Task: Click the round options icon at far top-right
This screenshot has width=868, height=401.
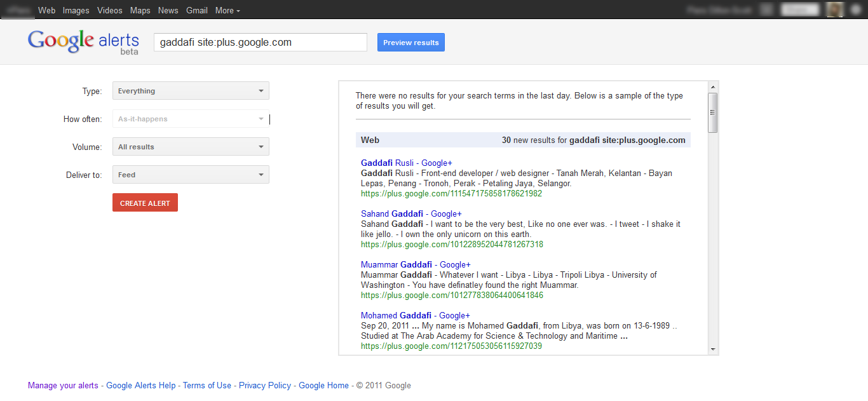Action: 855,10
